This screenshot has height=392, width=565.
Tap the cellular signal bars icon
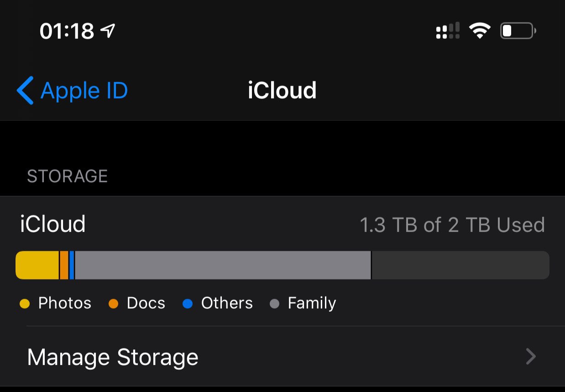click(x=448, y=31)
